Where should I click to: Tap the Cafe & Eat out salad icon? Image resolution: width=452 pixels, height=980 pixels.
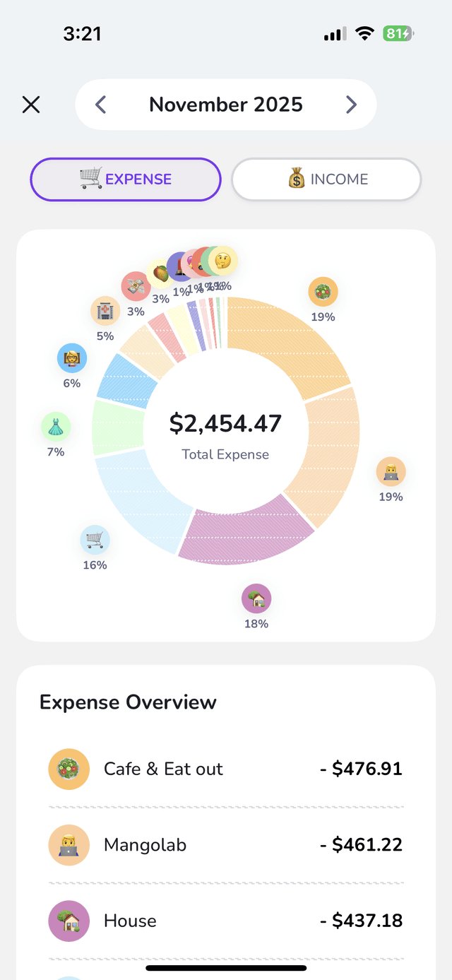click(x=69, y=769)
